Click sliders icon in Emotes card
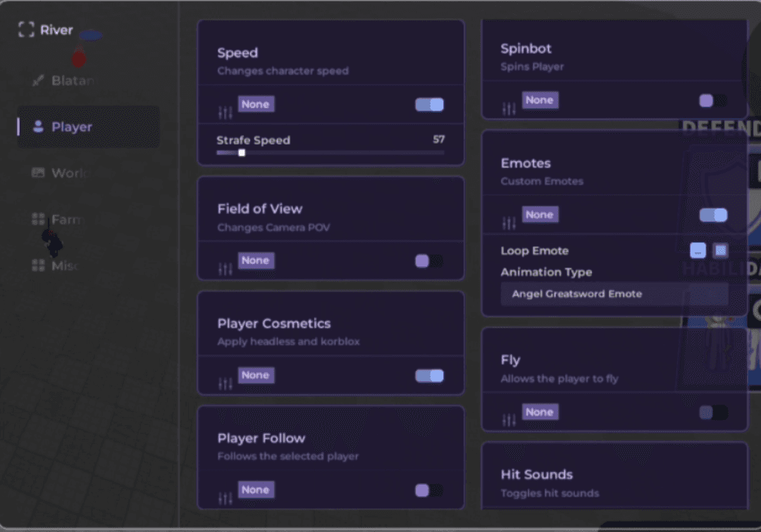The image size is (761, 532). [x=509, y=223]
